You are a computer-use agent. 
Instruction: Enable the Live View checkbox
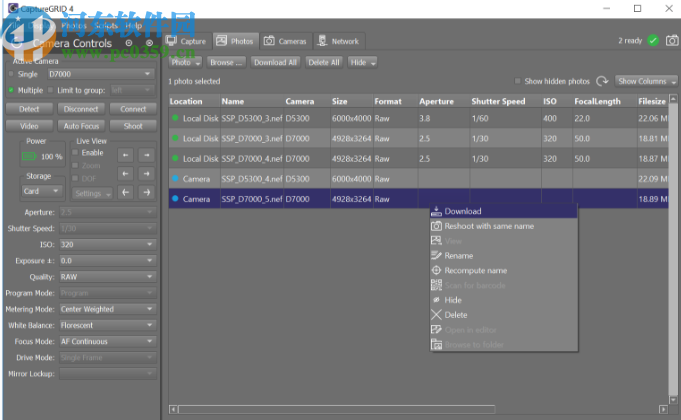(x=75, y=153)
